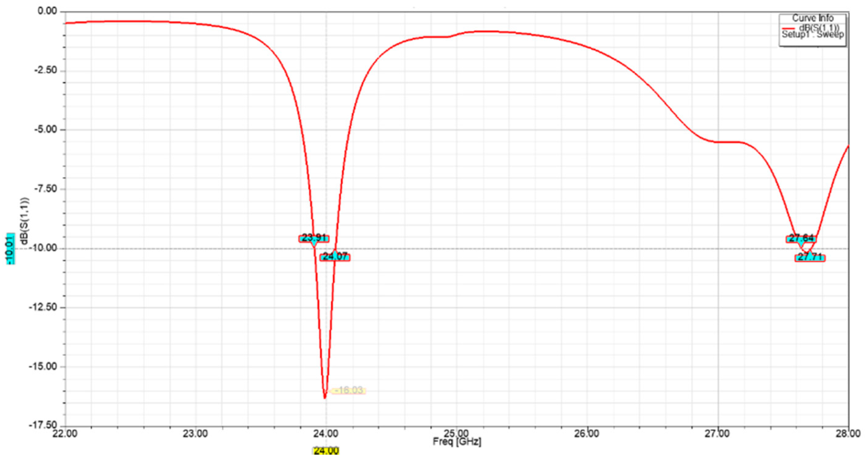868x462 pixels.
Task: Click the Curve Info legend title
Action: click(x=813, y=18)
